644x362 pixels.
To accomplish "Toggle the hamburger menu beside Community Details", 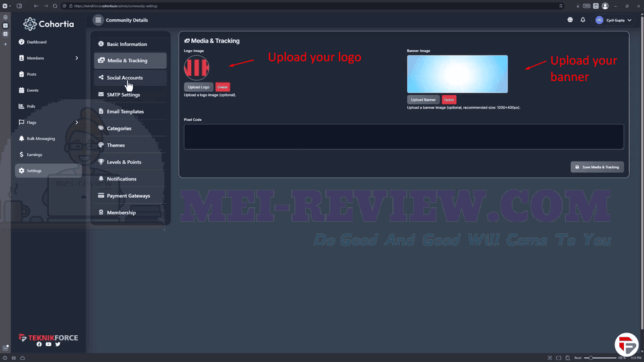I will [98, 19].
